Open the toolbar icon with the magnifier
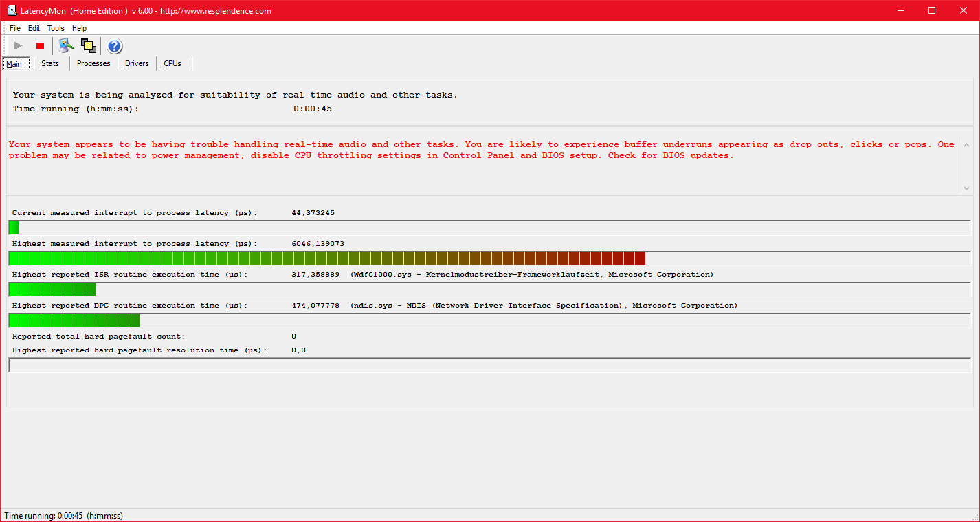The height and width of the screenshot is (522, 980). [x=66, y=46]
